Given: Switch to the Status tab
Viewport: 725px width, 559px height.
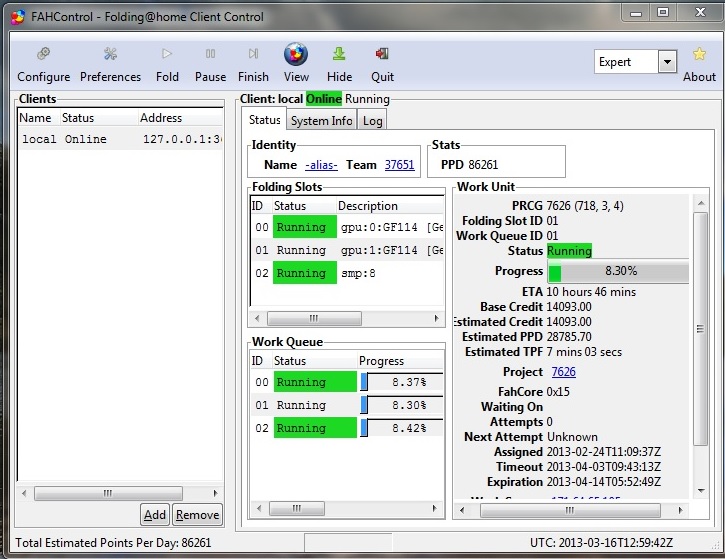Looking at the screenshot, I should (x=264, y=120).
